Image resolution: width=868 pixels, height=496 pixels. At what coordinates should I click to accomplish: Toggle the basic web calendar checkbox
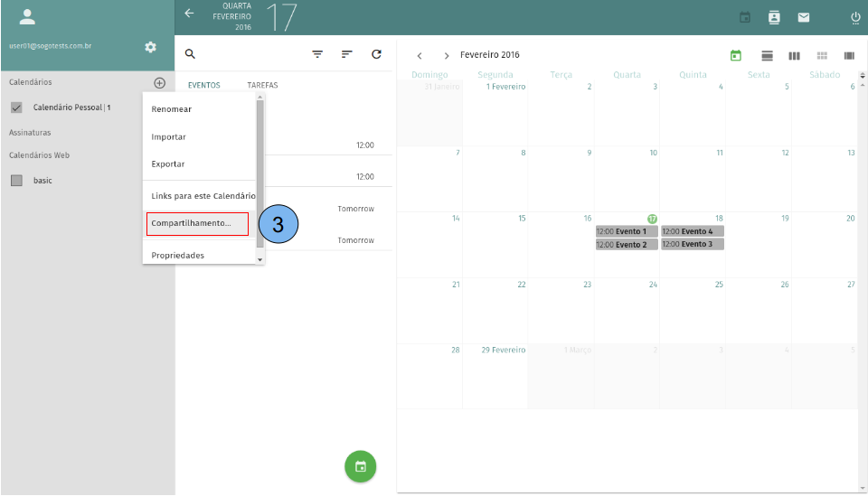click(16, 181)
